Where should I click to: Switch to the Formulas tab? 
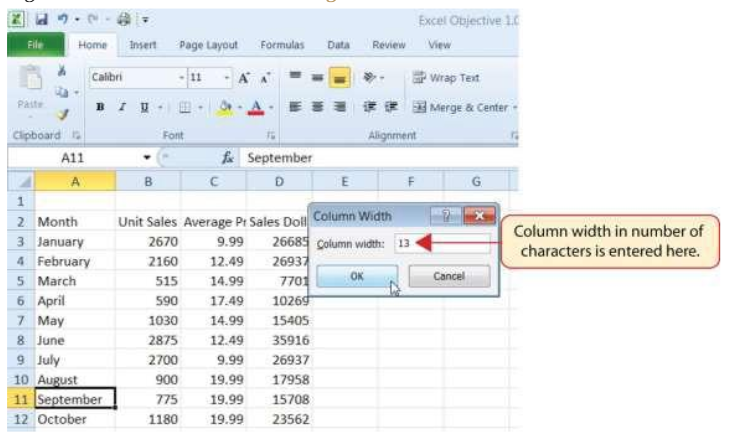[x=282, y=45]
